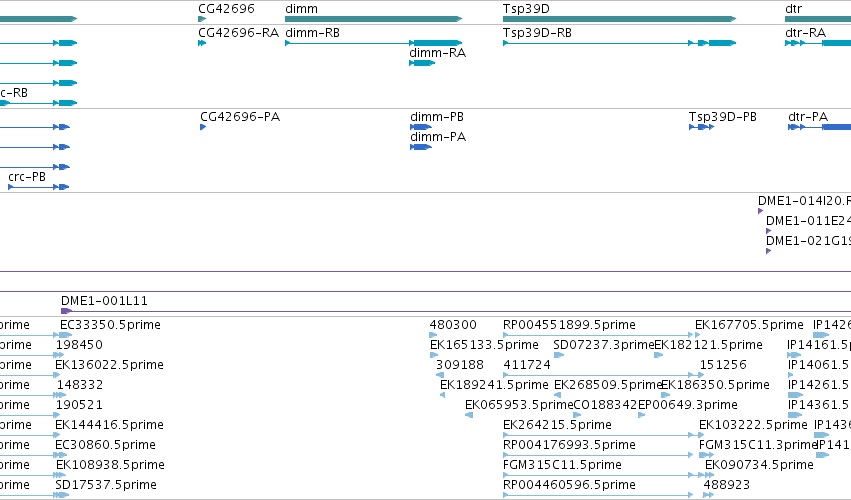Click the SD07237.3prime EST glyph
The image size is (851, 500).
click(x=558, y=355)
